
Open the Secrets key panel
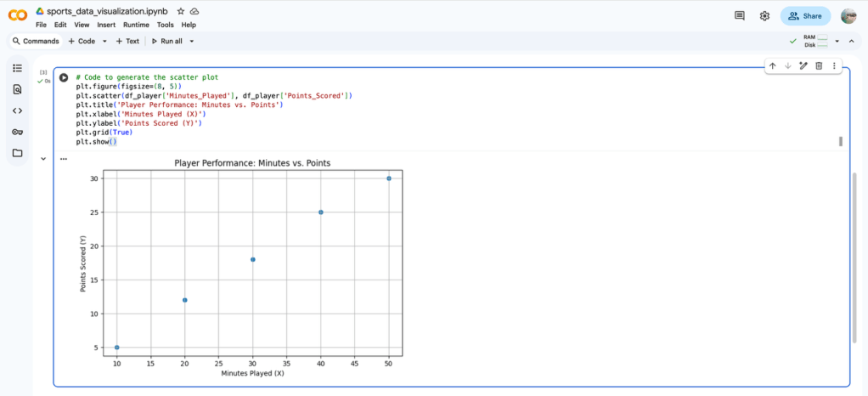tap(17, 132)
